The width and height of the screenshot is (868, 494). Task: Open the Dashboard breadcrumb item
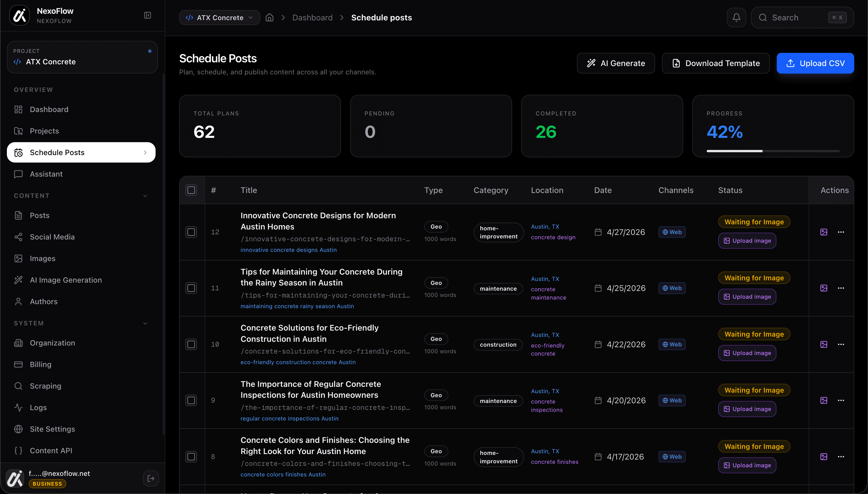click(x=312, y=17)
